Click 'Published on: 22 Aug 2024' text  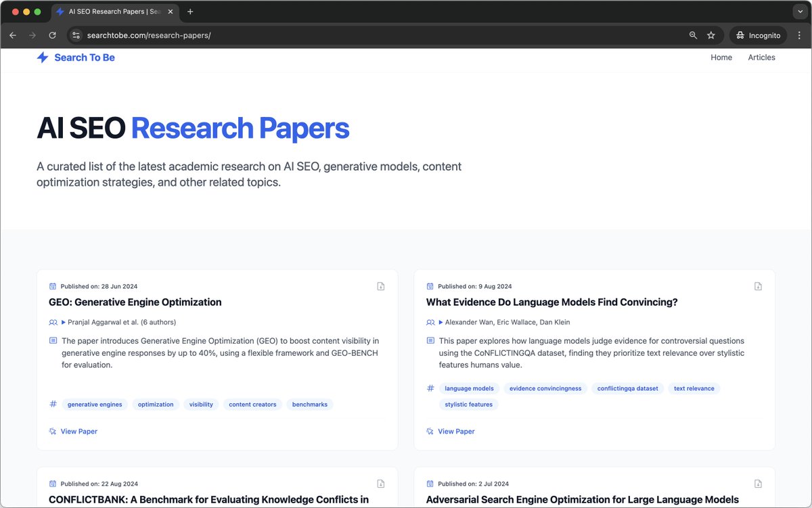point(99,484)
